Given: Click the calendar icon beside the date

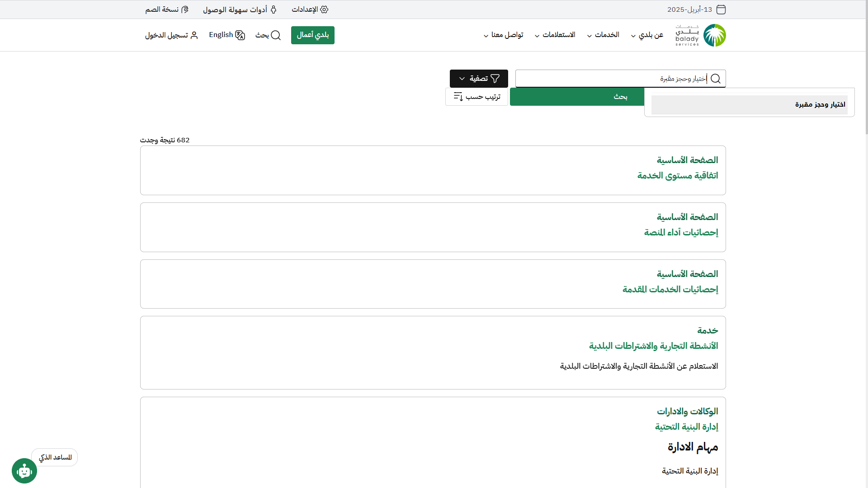Looking at the screenshot, I should (x=721, y=9).
